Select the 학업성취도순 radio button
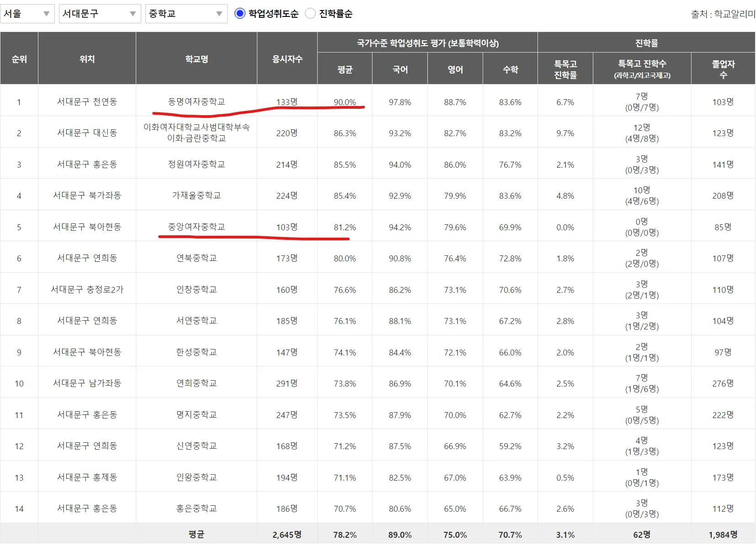Image resolution: width=756 pixels, height=546 pixels. [x=240, y=14]
